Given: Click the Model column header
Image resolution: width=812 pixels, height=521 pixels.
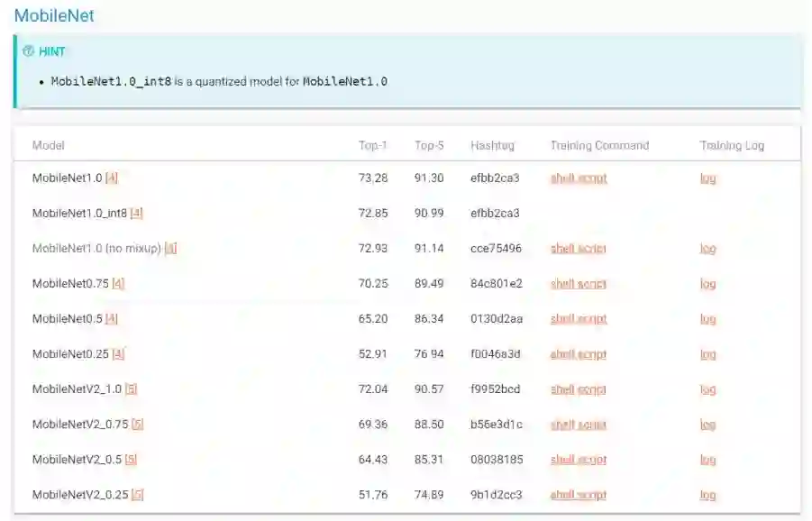Looking at the screenshot, I should pyautogui.click(x=48, y=145).
